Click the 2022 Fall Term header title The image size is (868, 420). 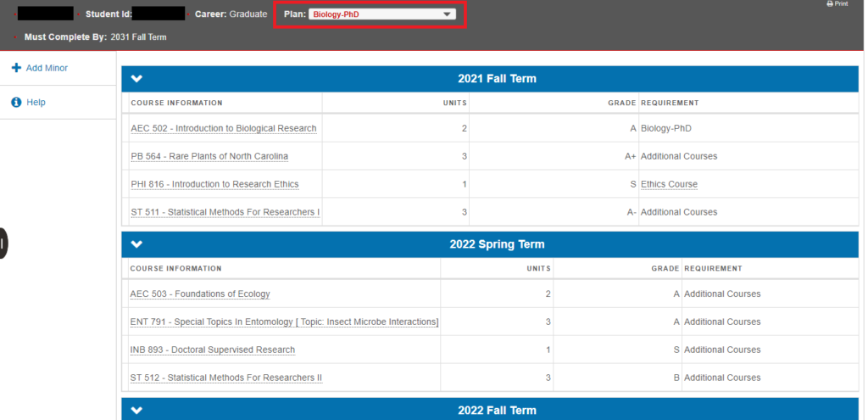pyautogui.click(x=497, y=411)
